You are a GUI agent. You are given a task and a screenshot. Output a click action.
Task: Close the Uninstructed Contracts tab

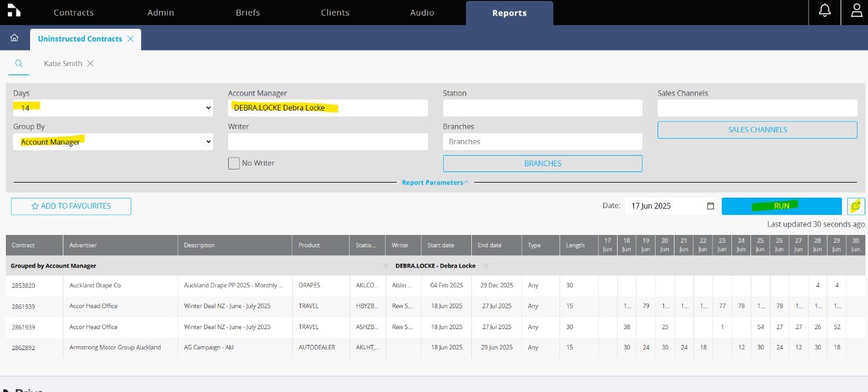(131, 39)
